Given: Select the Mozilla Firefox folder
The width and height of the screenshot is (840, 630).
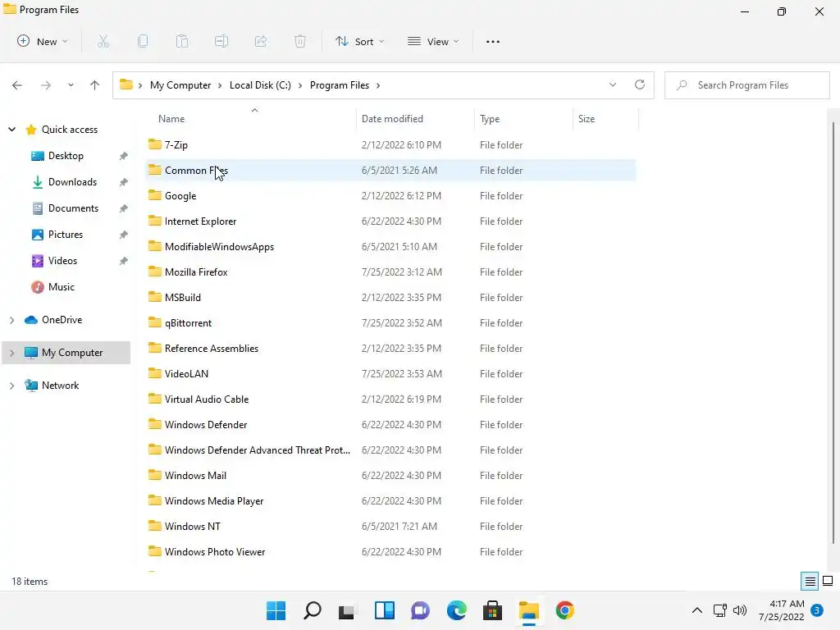Looking at the screenshot, I should coord(390,272).
